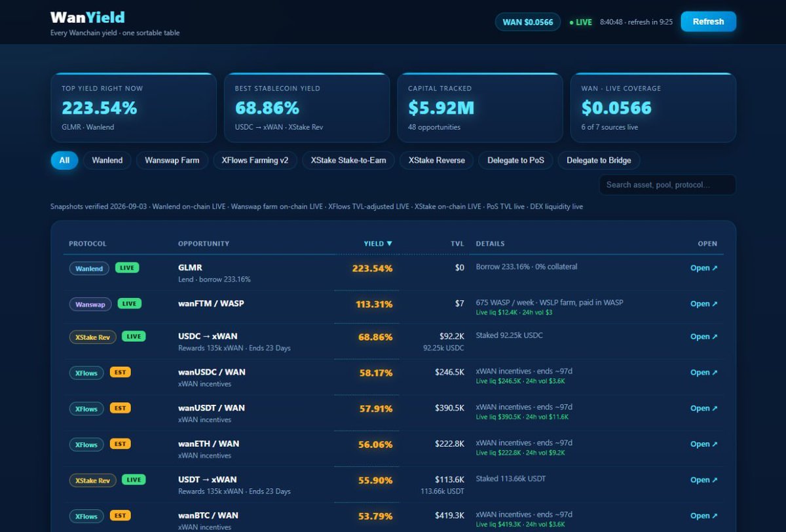Click the 56.06% yield value

click(x=375, y=444)
